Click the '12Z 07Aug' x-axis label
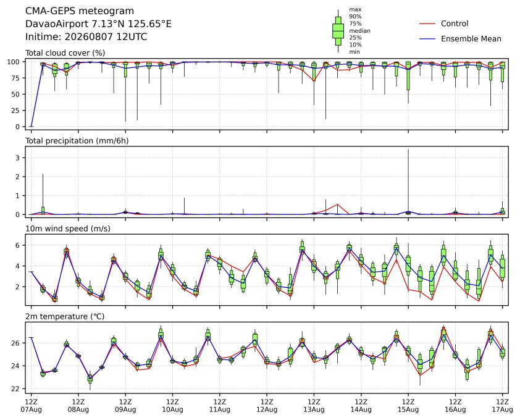520x420 pixels. [31, 406]
